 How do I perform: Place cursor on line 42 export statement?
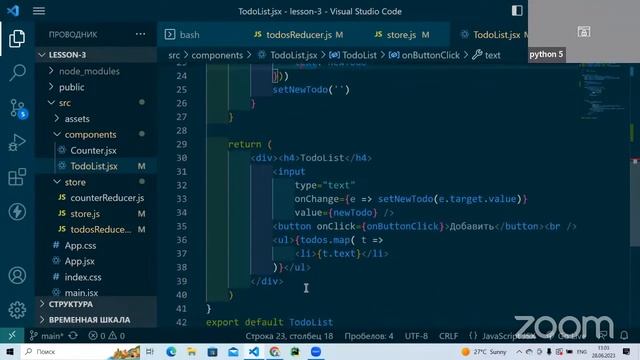point(269,322)
